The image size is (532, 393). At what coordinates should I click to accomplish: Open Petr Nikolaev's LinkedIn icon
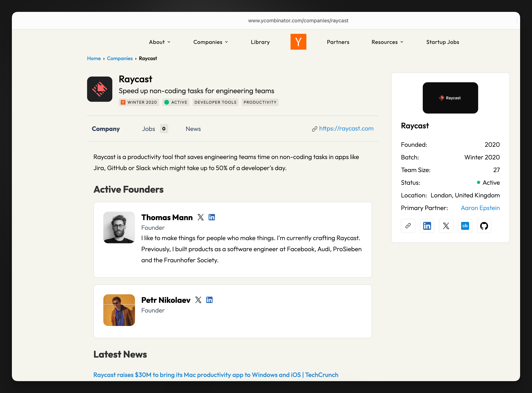[209, 300]
